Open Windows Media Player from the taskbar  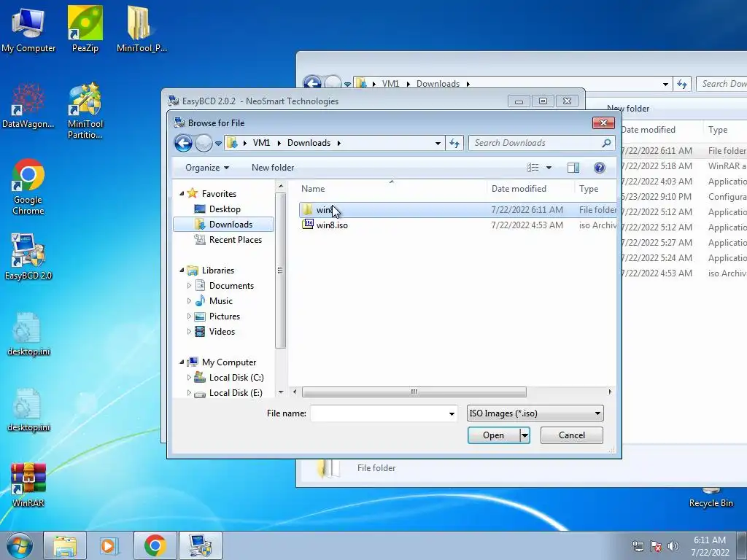[x=109, y=545]
